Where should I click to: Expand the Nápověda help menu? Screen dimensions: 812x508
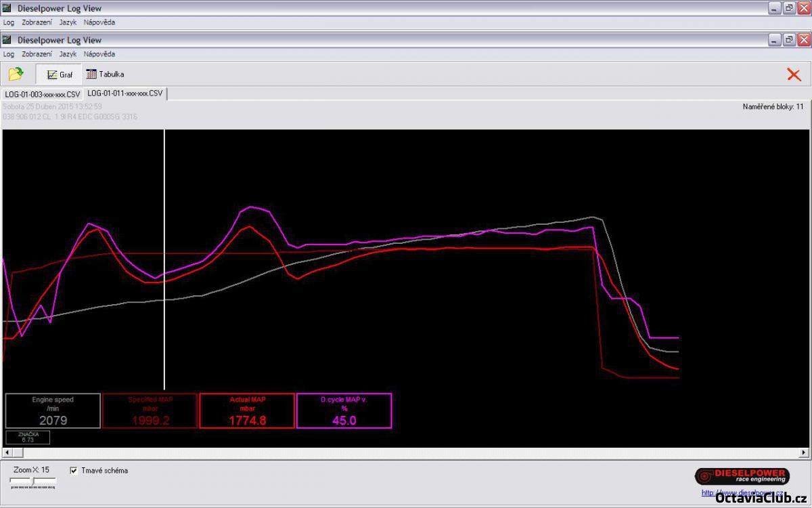tap(99, 54)
